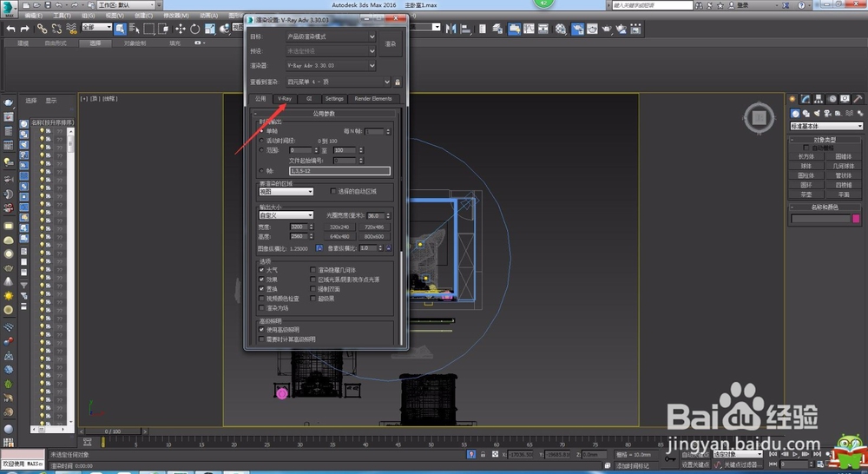
Task: Click the 茶壶 teapot primitive button
Action: coord(806,194)
